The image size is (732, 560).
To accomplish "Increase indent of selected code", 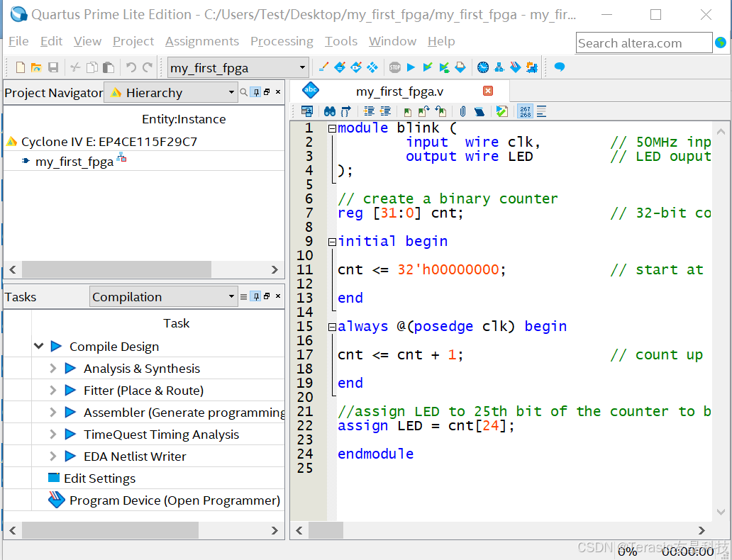I will point(370,111).
